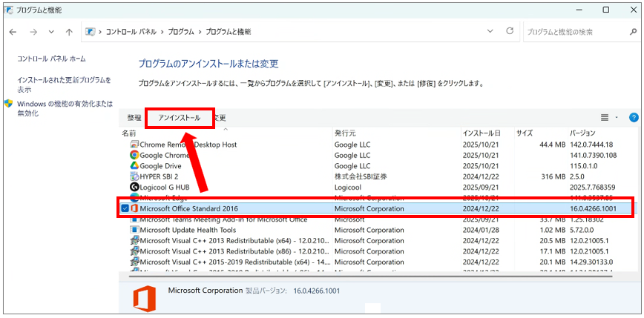Refresh the Programs and Features list
644x318 pixels.
click(510, 32)
